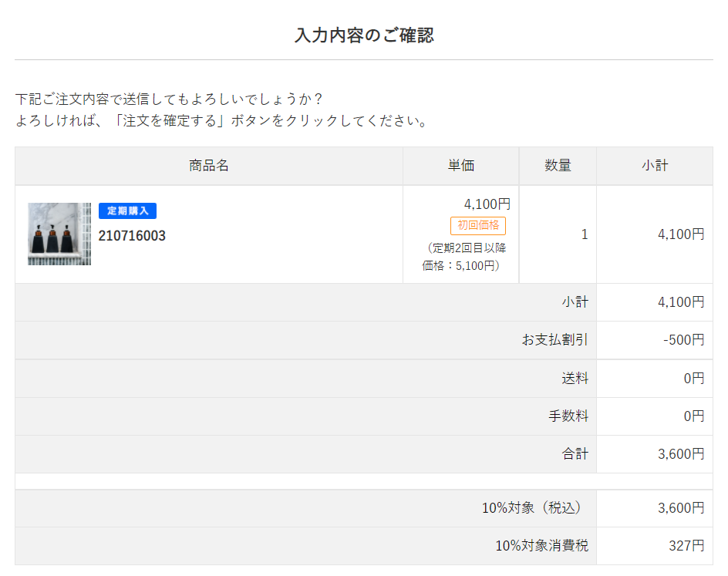Click the 商品名 column header
Screen dimensions: 728x576
point(209,166)
